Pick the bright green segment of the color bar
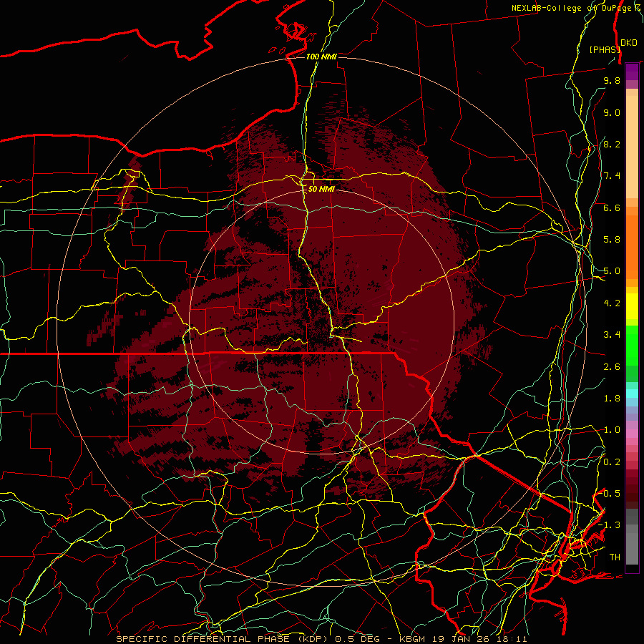 tap(632, 347)
